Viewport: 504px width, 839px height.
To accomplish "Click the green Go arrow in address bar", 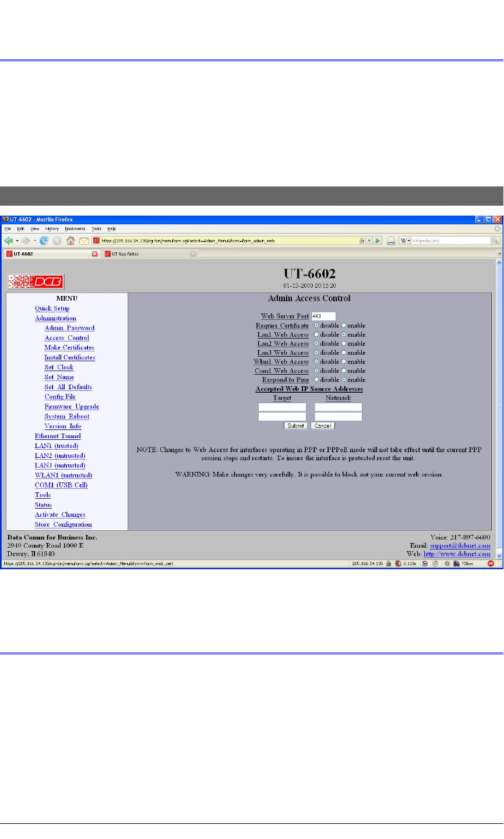I will (x=378, y=240).
